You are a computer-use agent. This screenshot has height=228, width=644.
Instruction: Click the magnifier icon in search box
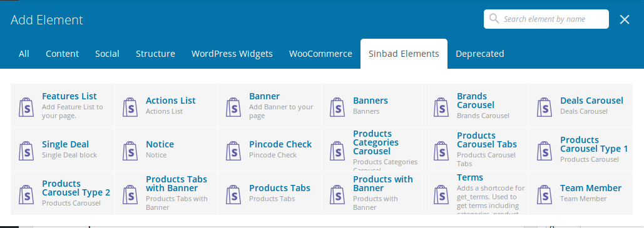(494, 19)
